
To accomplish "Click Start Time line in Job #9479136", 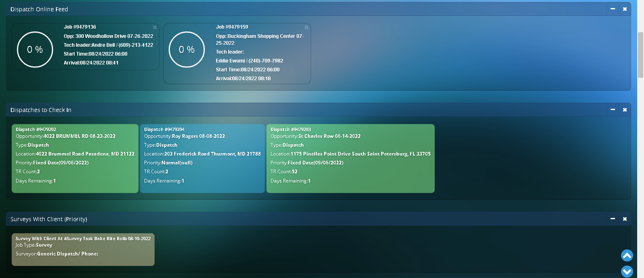I will 95,54.
